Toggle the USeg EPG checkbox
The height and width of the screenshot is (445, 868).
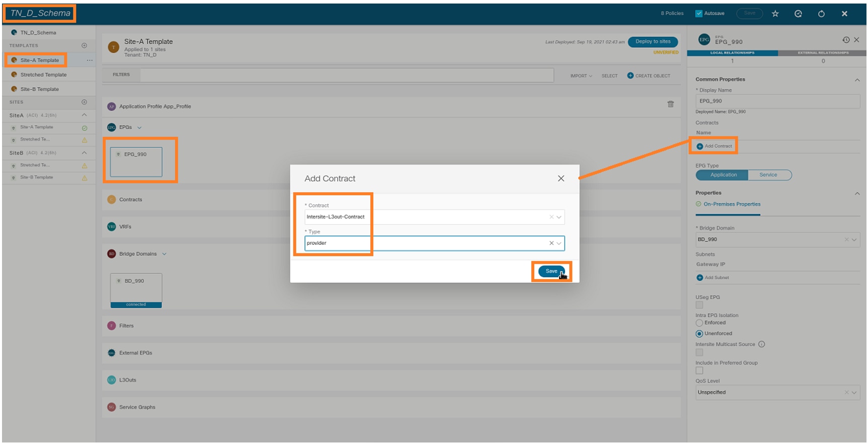pyautogui.click(x=699, y=306)
